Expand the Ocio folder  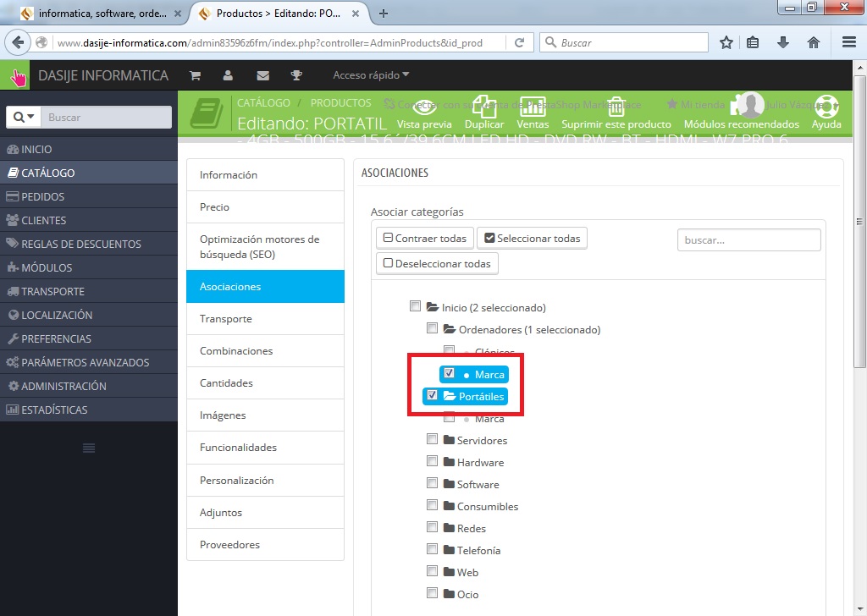tap(449, 594)
